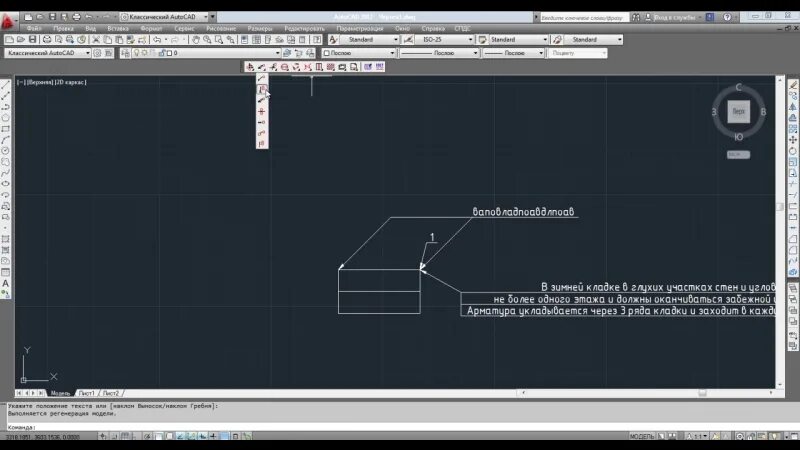The width and height of the screenshot is (800, 450).
Task: Click the red cross icon in vertical flyout
Action: pyautogui.click(x=262, y=111)
